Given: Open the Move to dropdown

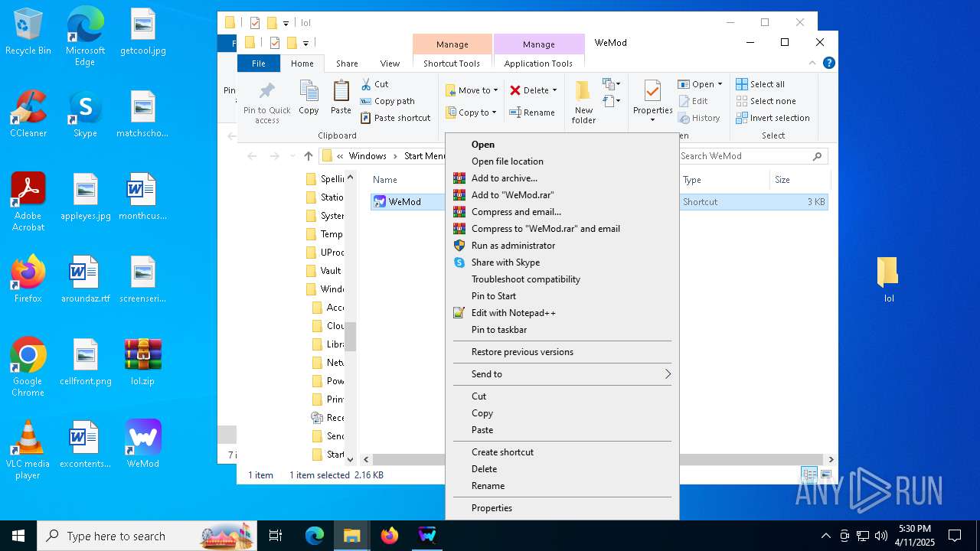Looking at the screenshot, I should pyautogui.click(x=472, y=90).
